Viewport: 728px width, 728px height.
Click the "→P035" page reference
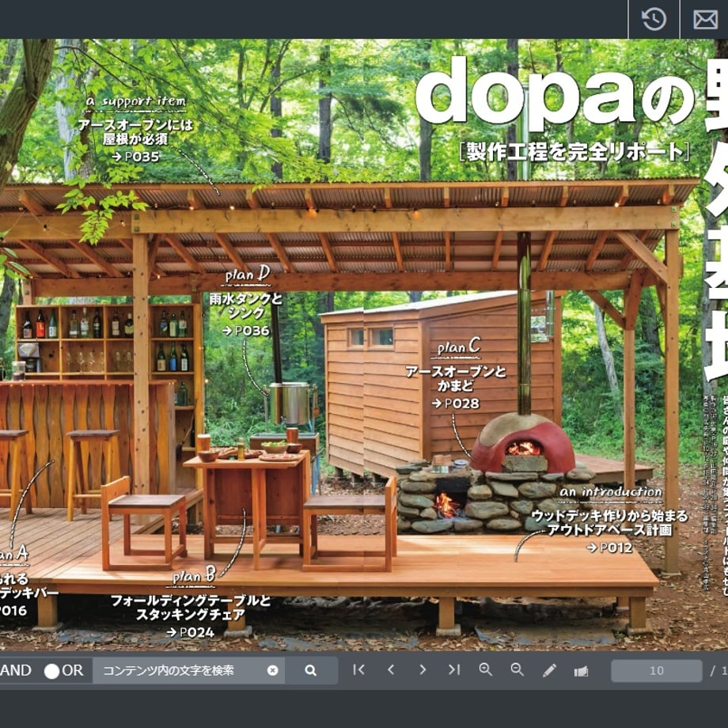(x=135, y=157)
